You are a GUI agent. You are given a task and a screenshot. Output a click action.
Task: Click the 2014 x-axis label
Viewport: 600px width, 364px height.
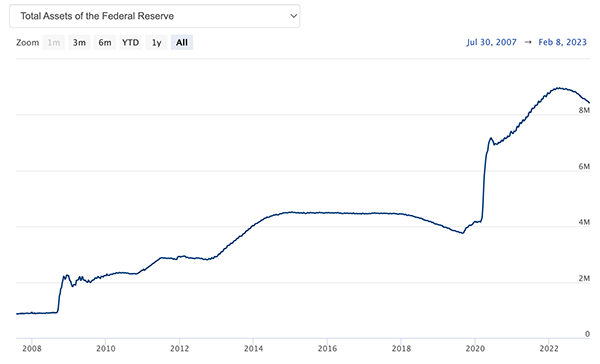[253, 348]
